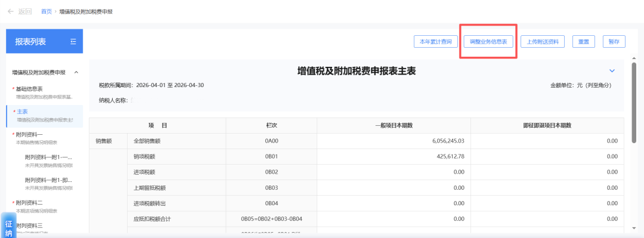The height and width of the screenshot is (238, 644).
Task: Click the 一般项目本期数 column header
Action: pos(394,126)
